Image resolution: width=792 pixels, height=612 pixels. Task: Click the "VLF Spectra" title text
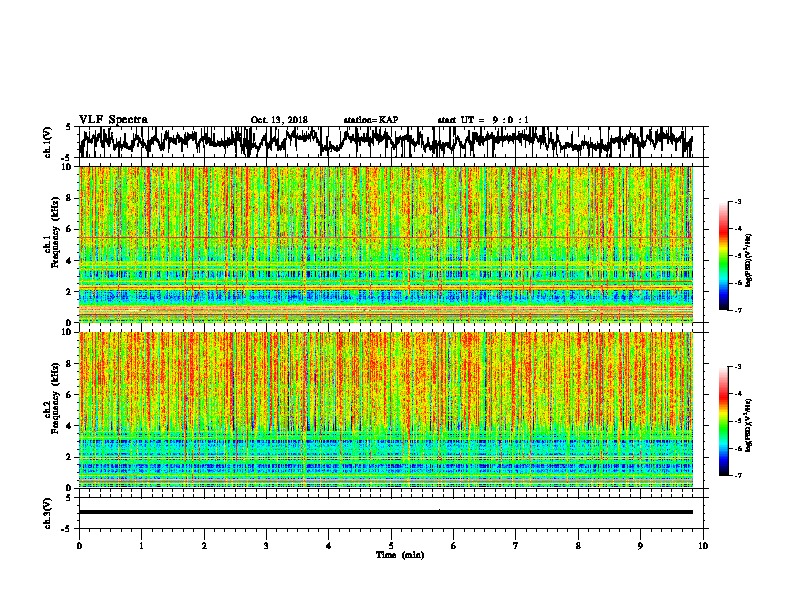coord(113,120)
